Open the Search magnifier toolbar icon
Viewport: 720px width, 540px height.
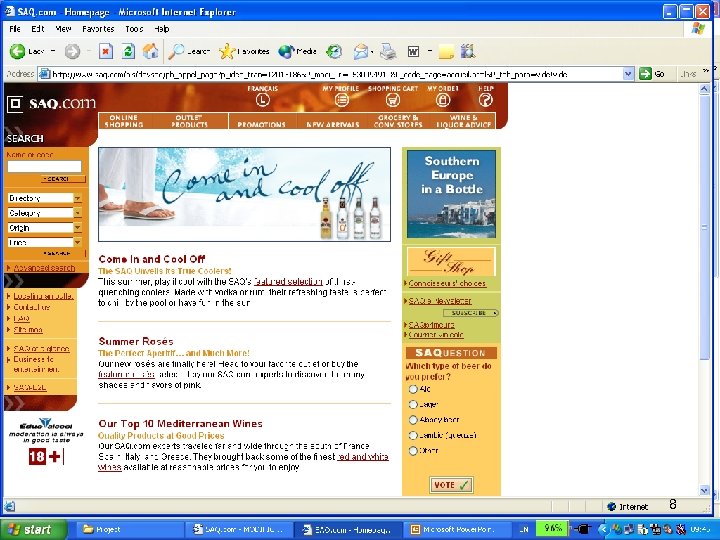[176, 51]
